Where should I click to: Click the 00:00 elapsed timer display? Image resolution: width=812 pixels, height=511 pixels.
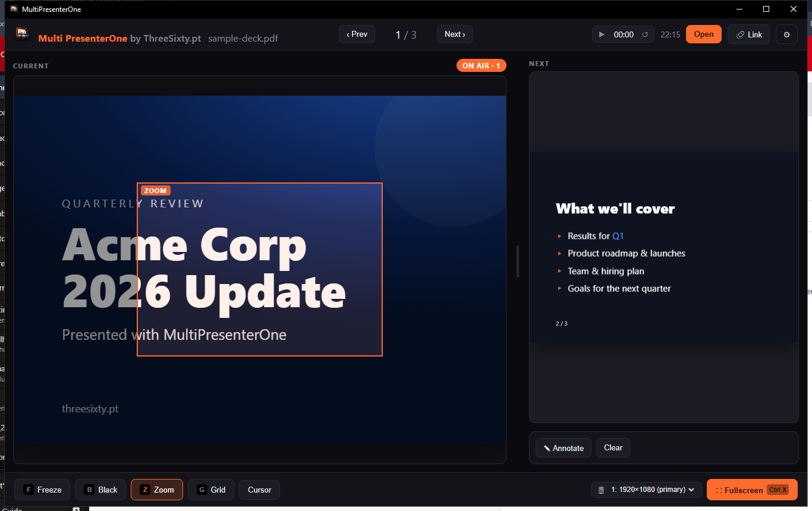point(624,34)
